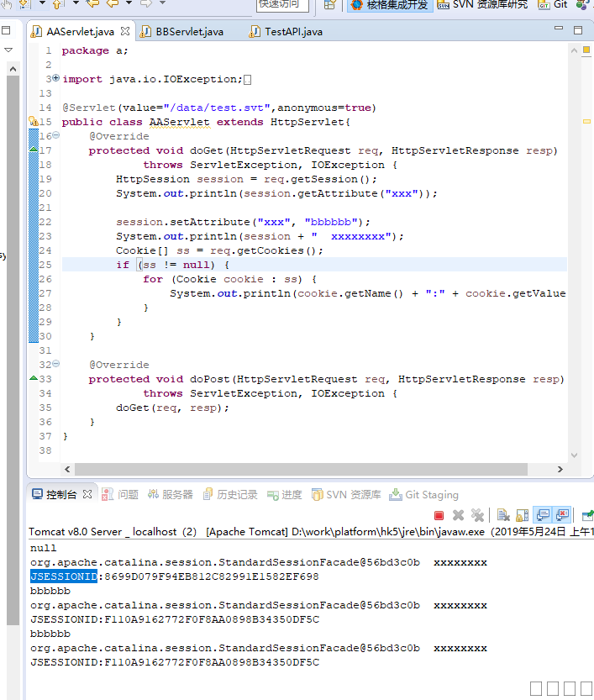Close the AAServlet.java editor tab
This screenshot has width=594, height=700.
click(x=125, y=32)
